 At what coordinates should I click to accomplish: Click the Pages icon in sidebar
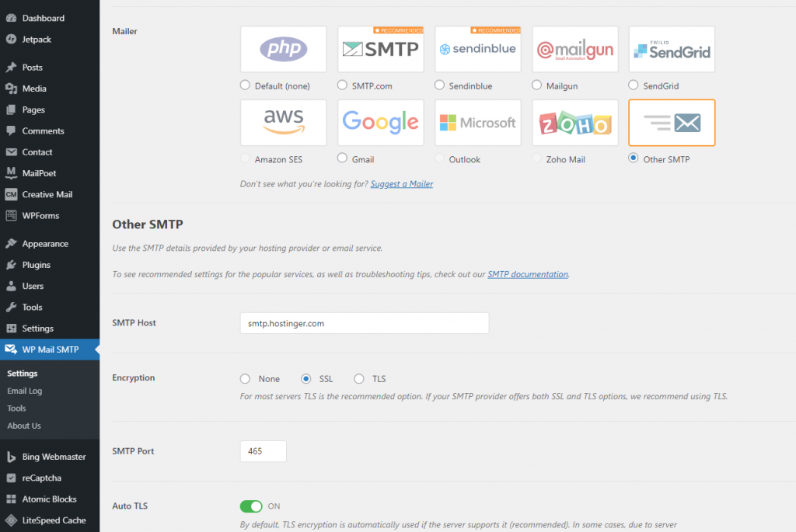pyautogui.click(x=11, y=110)
